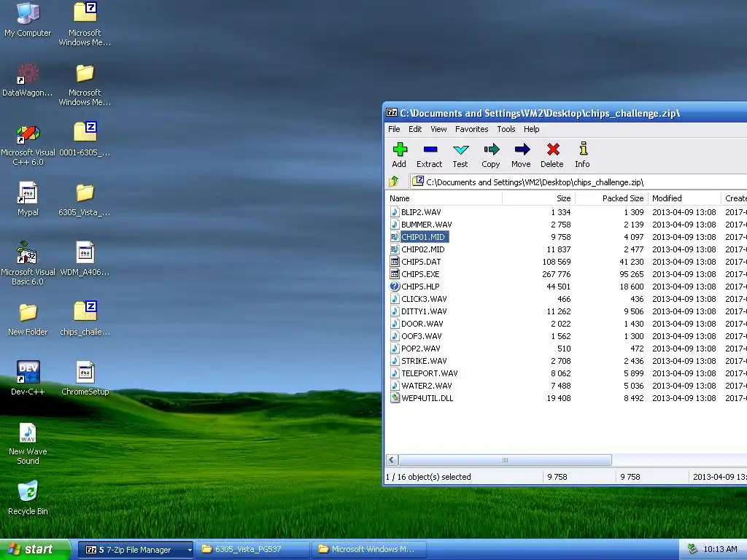Select the STRIKE.WAV file

[x=424, y=360]
